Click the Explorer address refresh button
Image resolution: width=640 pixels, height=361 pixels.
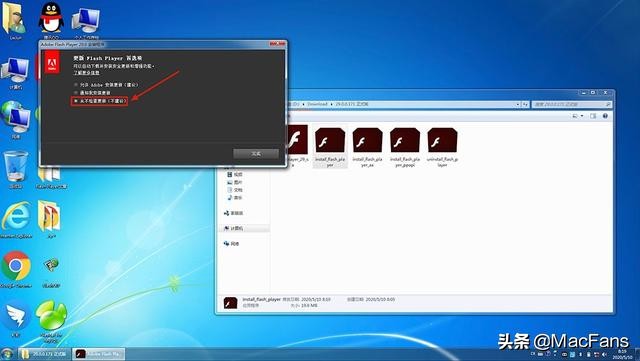pos(525,105)
